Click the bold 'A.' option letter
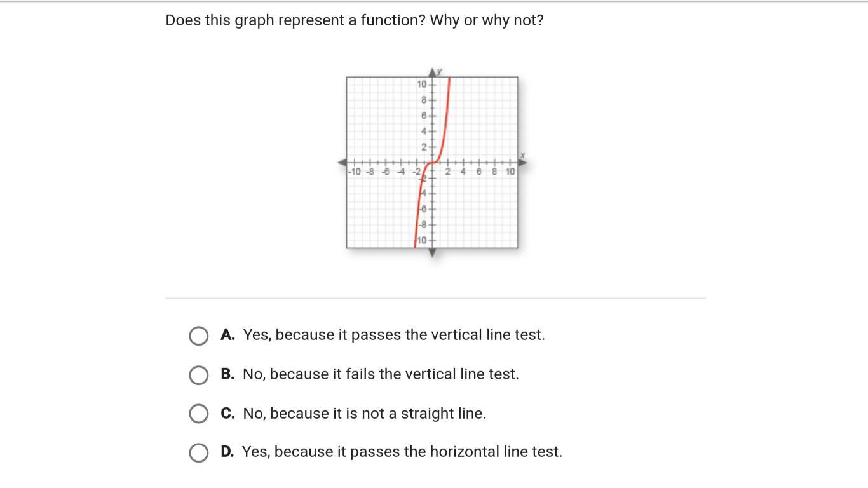Viewport: 868px width, 488px height. click(x=227, y=335)
